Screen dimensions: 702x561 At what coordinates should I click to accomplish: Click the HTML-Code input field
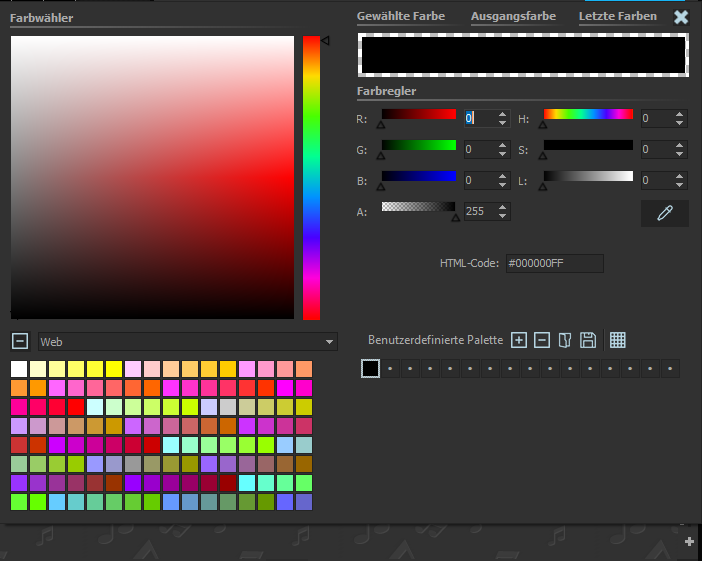[x=554, y=263]
